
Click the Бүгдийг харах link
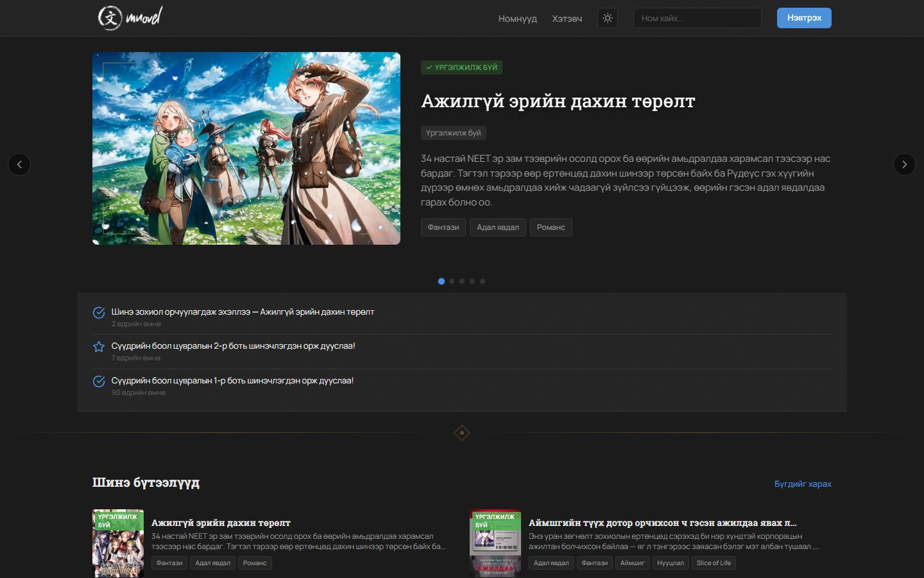tap(803, 484)
